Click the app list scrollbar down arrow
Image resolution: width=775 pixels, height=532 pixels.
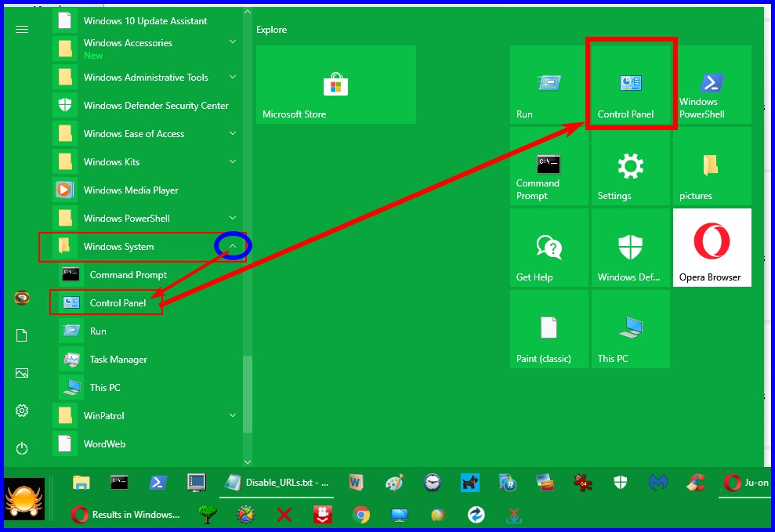tap(248, 462)
